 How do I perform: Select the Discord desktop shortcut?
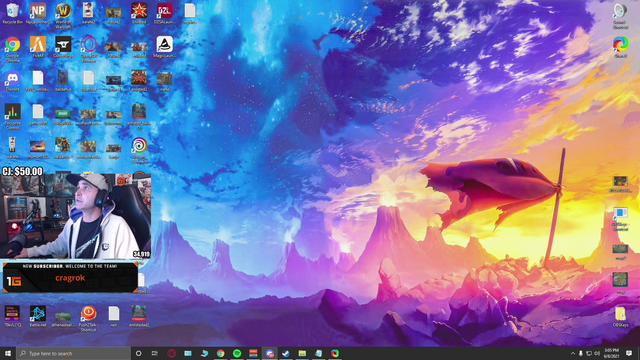click(x=12, y=81)
